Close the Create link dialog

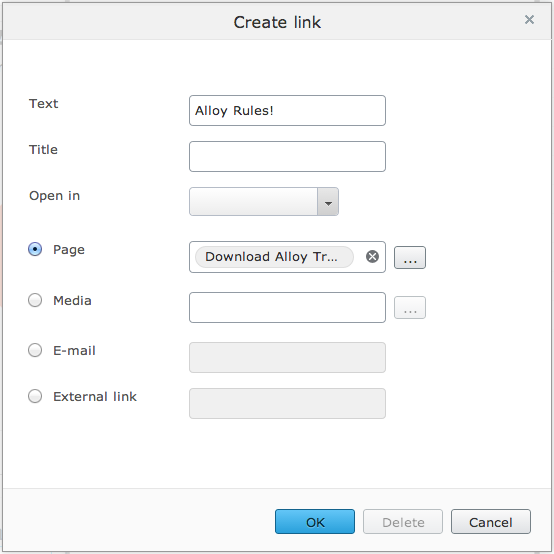(x=529, y=19)
